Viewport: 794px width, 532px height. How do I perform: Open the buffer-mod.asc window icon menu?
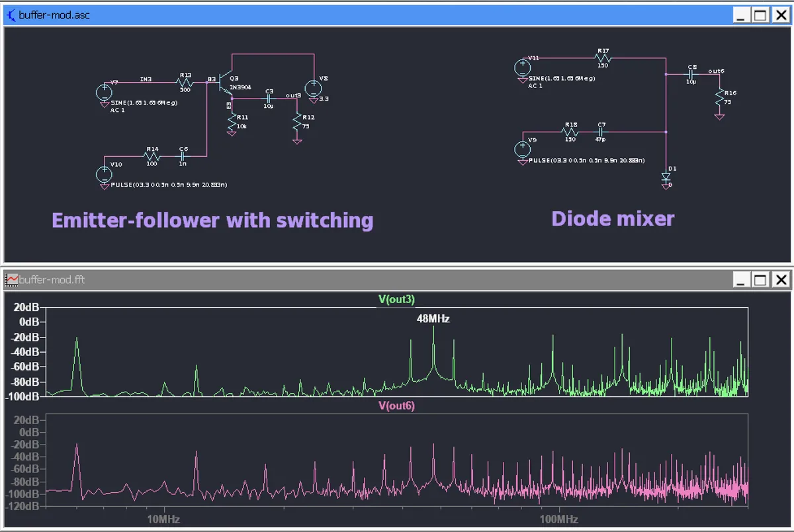pos(11,15)
